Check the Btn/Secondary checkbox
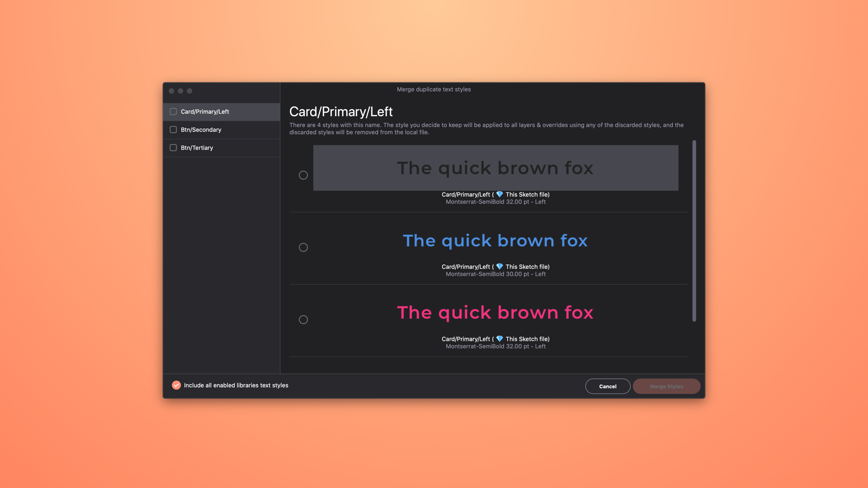 pos(173,130)
